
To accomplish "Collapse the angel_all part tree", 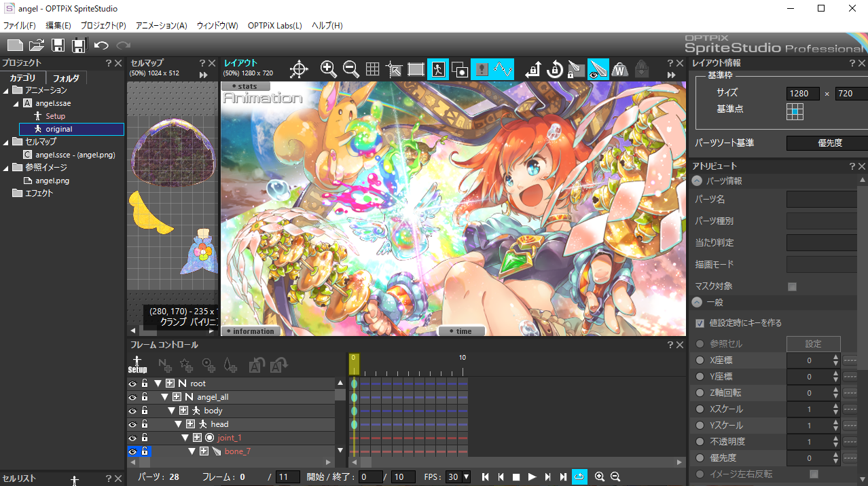I will [x=165, y=397].
